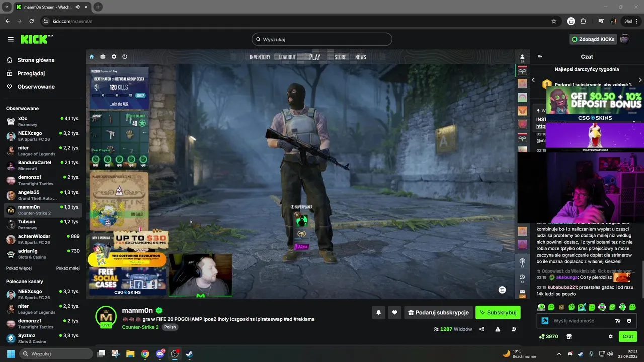
Task: Click the in-game watch TV icon
Action: (103, 57)
